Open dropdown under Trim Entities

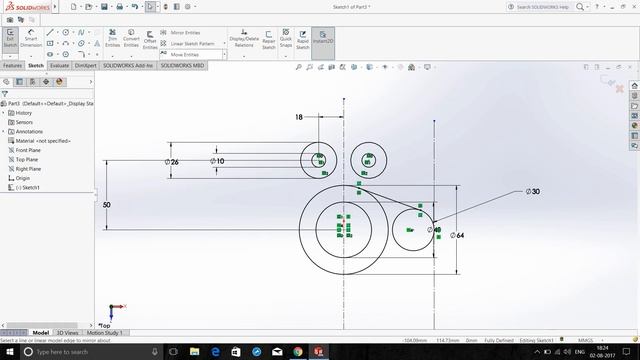tap(112, 56)
